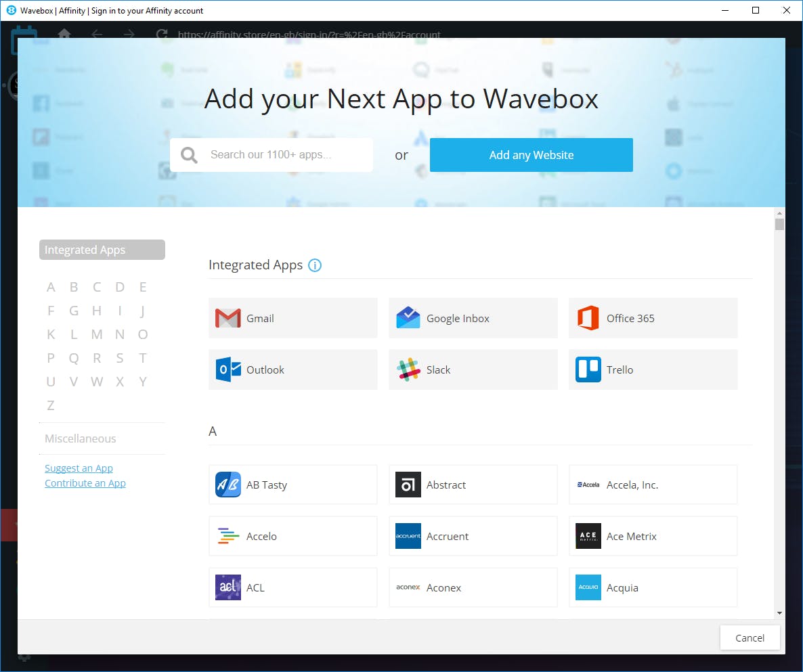Open the Acquia app tile
The image size is (803, 672).
pyautogui.click(x=588, y=587)
